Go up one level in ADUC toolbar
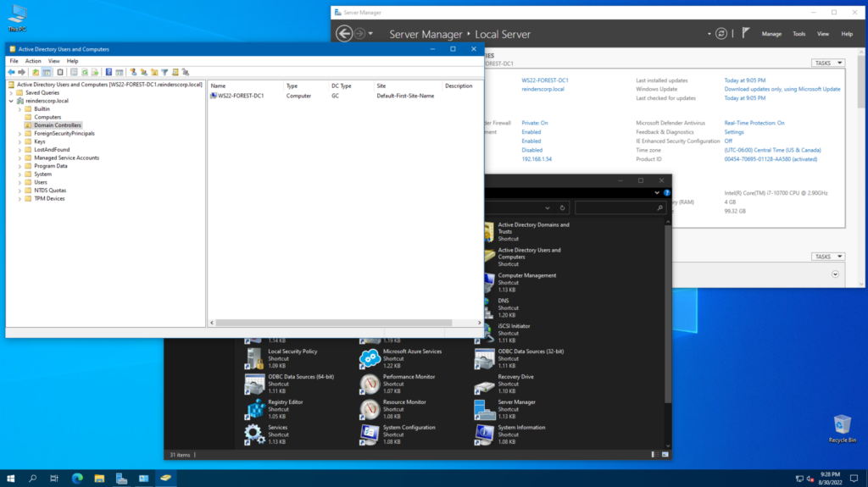868x487 pixels. tap(36, 72)
